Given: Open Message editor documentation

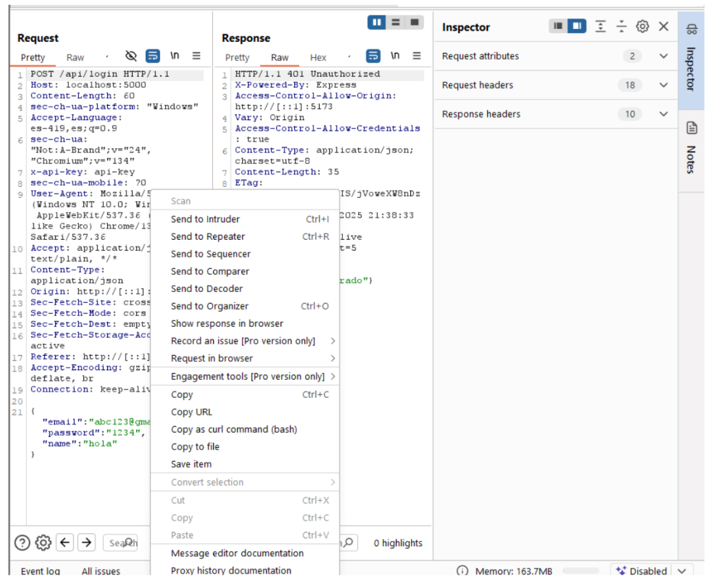Looking at the screenshot, I should (245, 553).
